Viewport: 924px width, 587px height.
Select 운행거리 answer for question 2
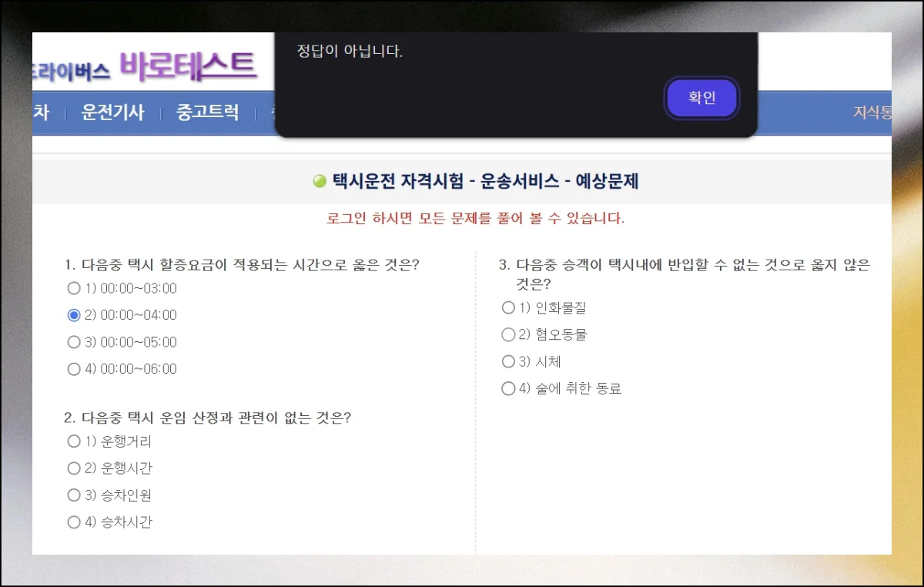(74, 441)
